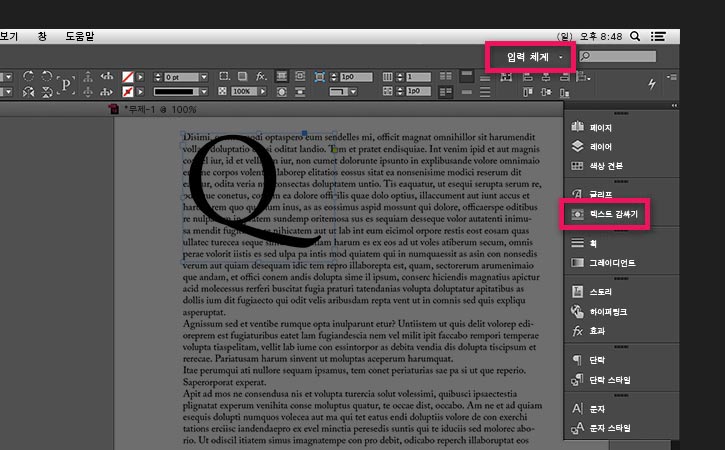Click the P flip/rotate indicator
Screen dimensions: 725x450
(66, 84)
